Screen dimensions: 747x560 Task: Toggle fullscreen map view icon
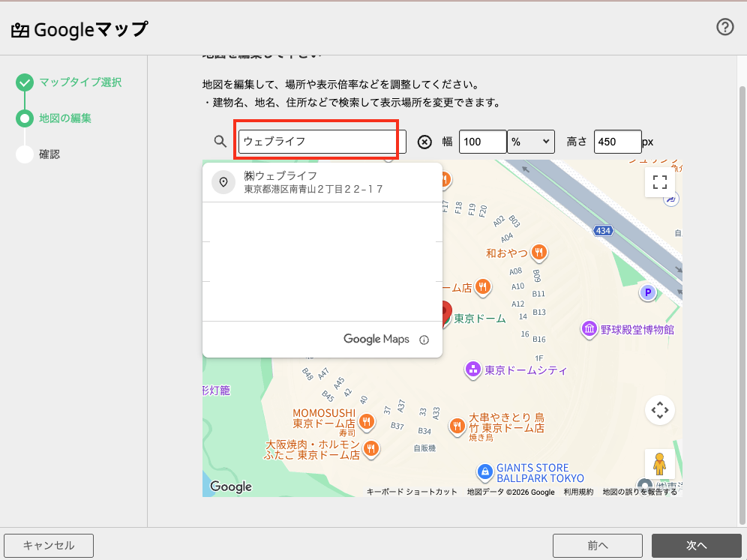pos(660,182)
